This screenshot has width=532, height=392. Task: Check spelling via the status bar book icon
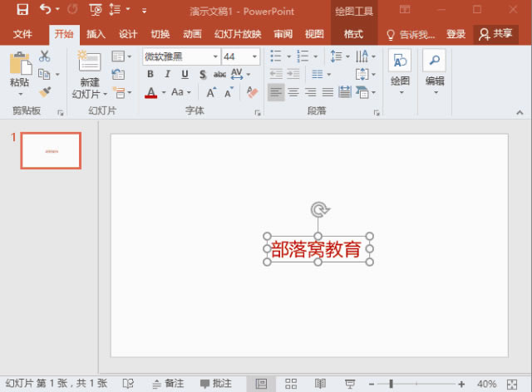click(128, 384)
